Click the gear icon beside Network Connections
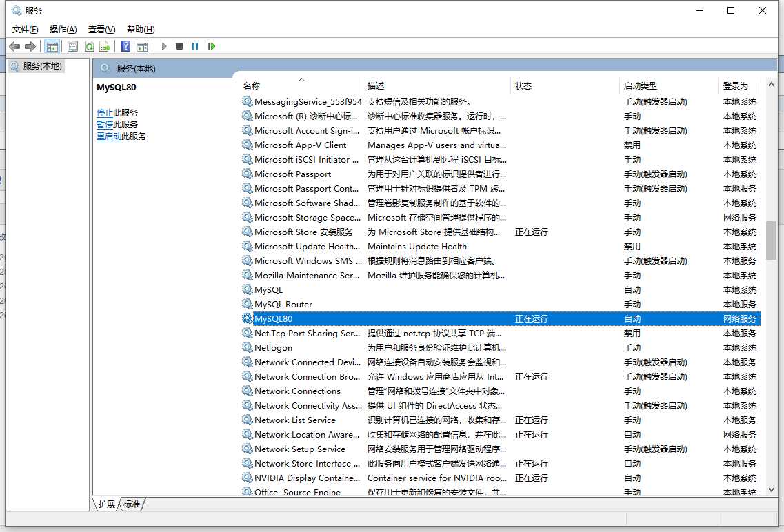 point(247,391)
